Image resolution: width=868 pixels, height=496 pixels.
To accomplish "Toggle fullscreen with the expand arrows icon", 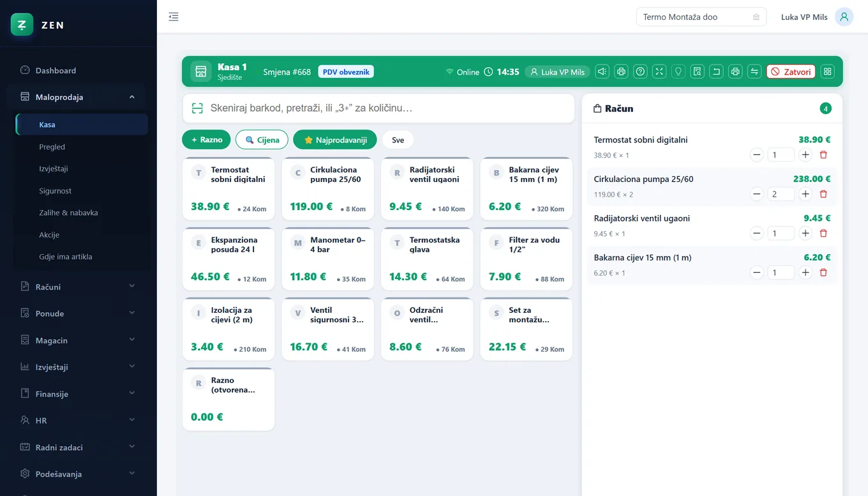I will point(659,71).
